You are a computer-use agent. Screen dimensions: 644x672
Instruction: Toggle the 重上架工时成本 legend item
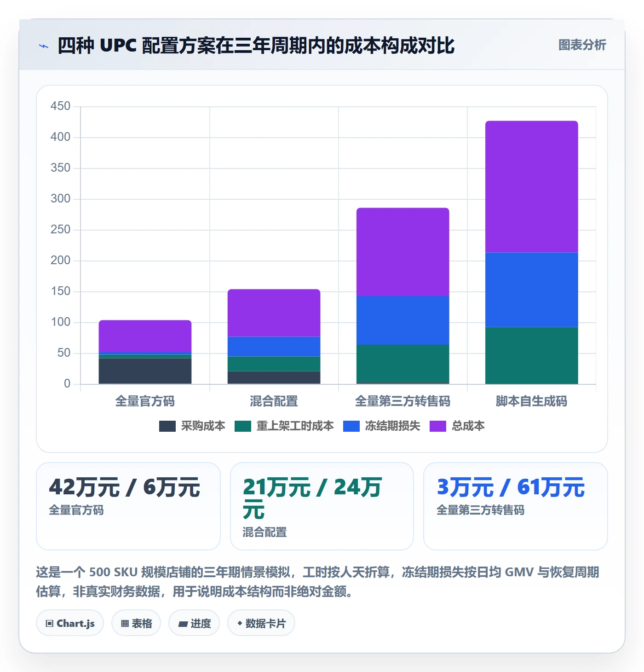[284, 426]
